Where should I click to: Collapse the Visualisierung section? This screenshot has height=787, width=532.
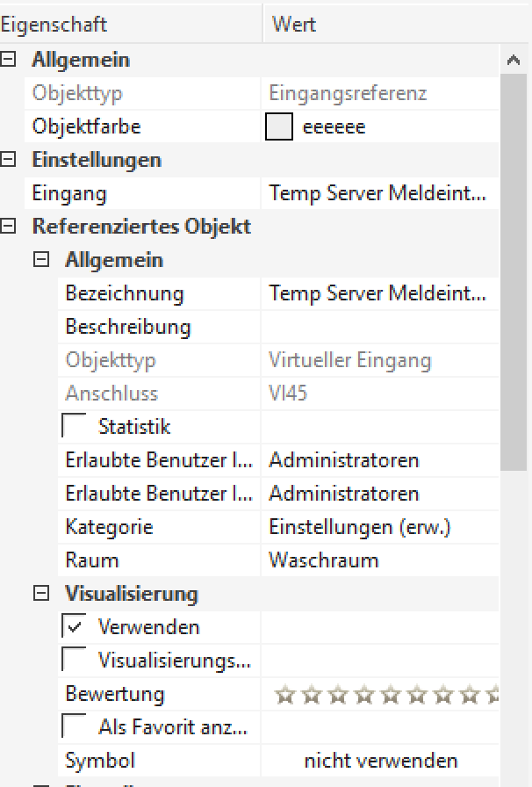41,594
